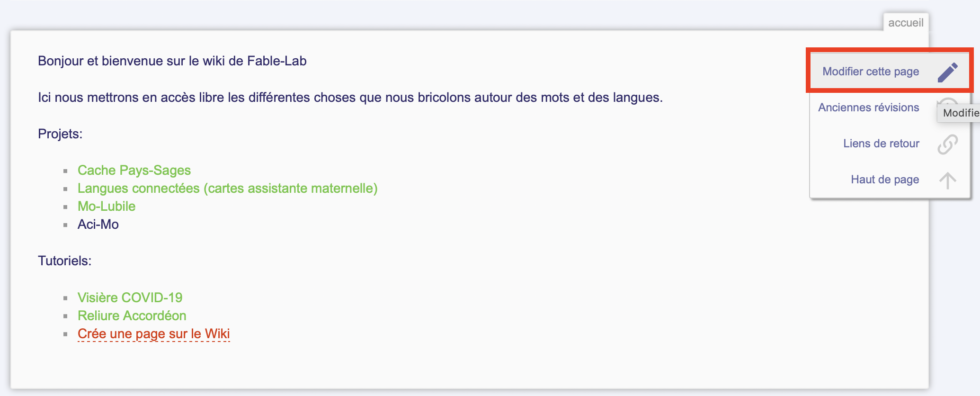
Task: Show 'Liens de retour' for page
Action: coord(881,144)
